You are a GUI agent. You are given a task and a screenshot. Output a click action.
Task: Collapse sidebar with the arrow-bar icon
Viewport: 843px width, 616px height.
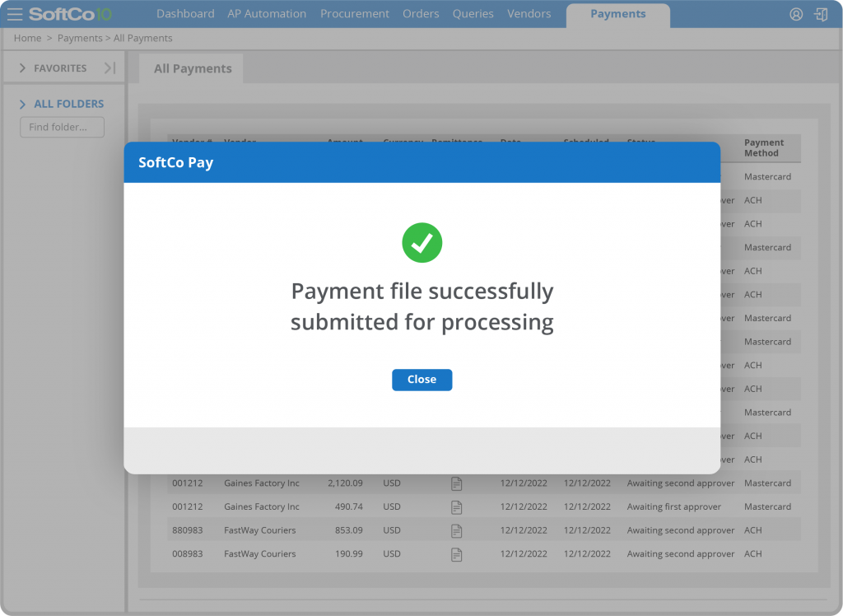coord(109,68)
